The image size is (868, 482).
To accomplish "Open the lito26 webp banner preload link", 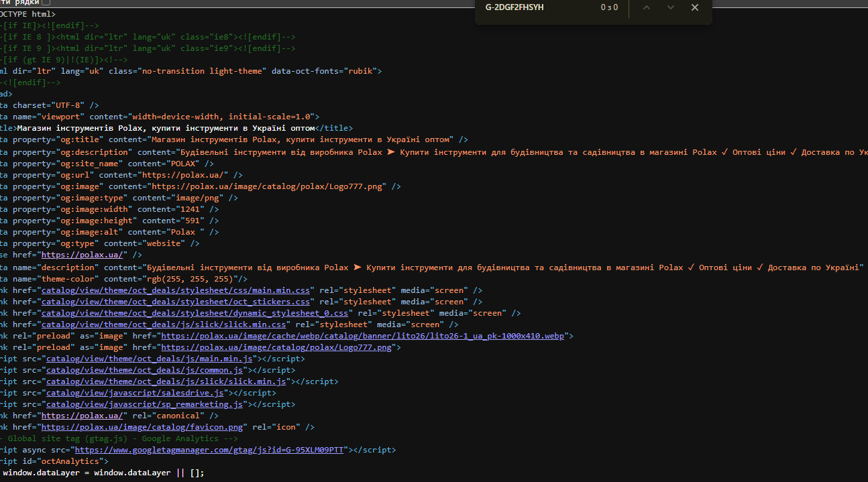I will [x=364, y=335].
